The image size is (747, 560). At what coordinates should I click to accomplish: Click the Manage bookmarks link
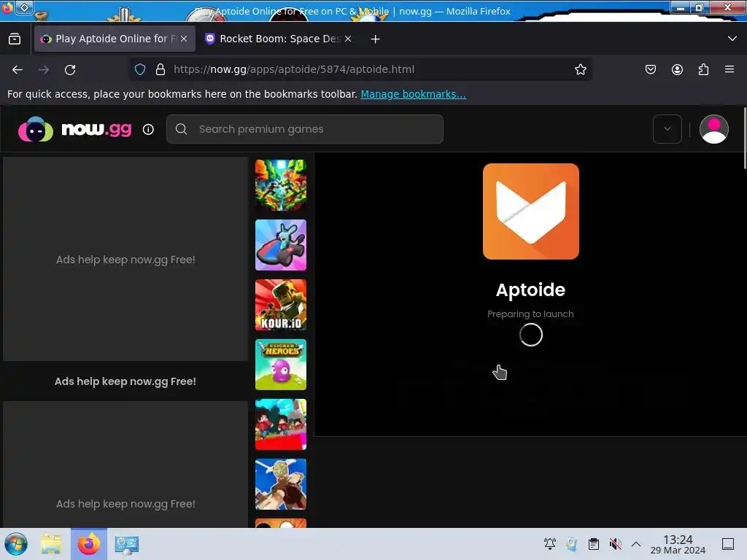coord(413,94)
